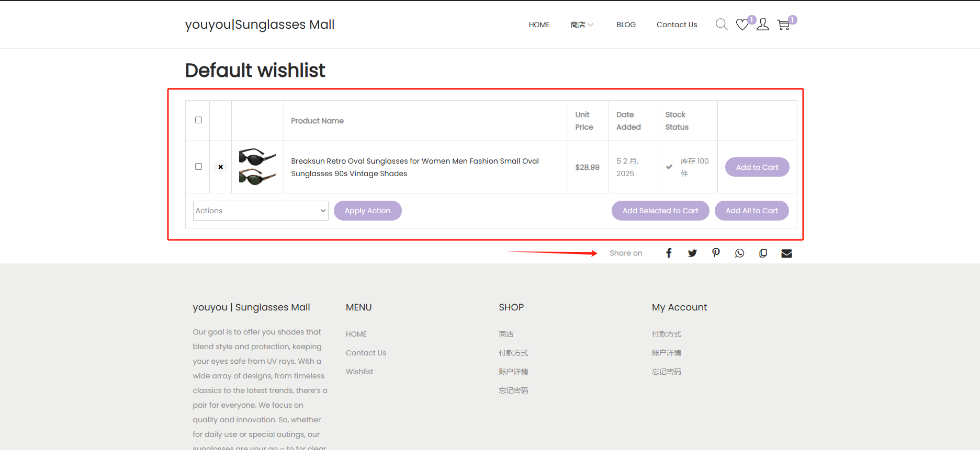Share wishlist via WhatsApp
This screenshot has width=980, height=450.
tap(739, 253)
